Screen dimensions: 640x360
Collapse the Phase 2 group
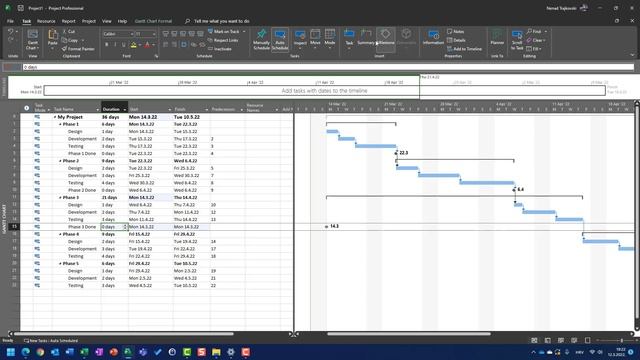coord(60,161)
